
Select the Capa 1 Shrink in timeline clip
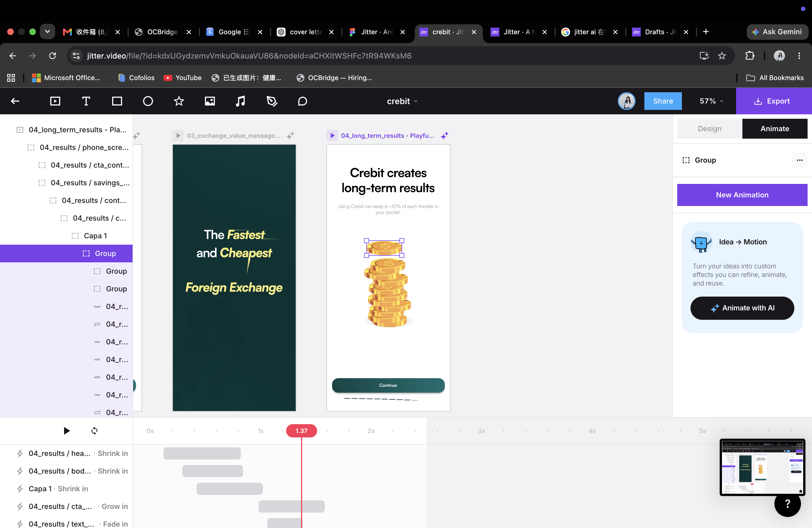(230, 489)
